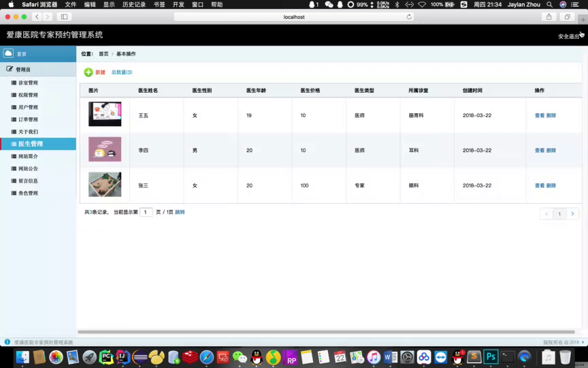Click 查看 for doctor 李四

540,150
